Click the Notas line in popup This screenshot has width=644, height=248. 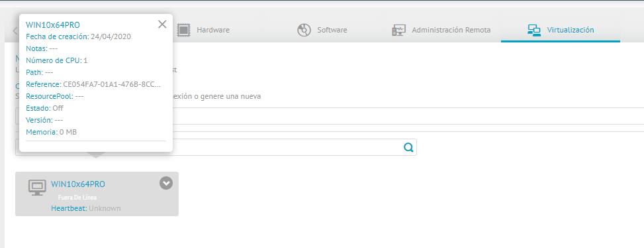tap(42, 48)
